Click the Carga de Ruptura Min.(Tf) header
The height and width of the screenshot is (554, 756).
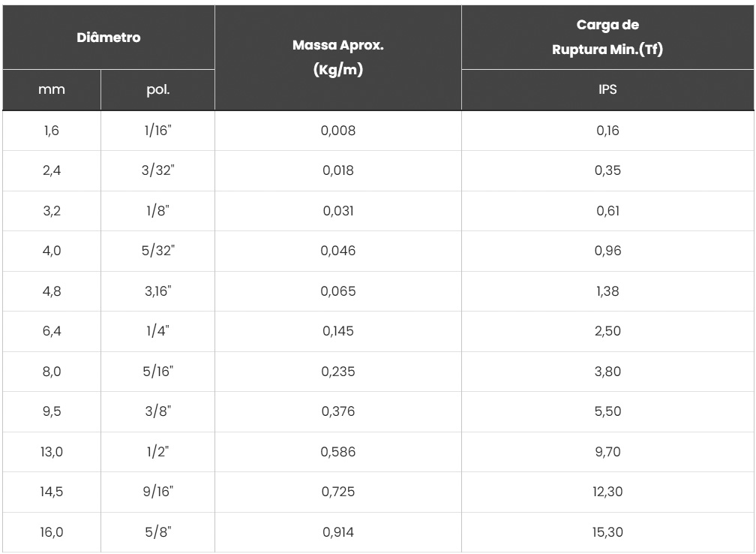pos(607,38)
